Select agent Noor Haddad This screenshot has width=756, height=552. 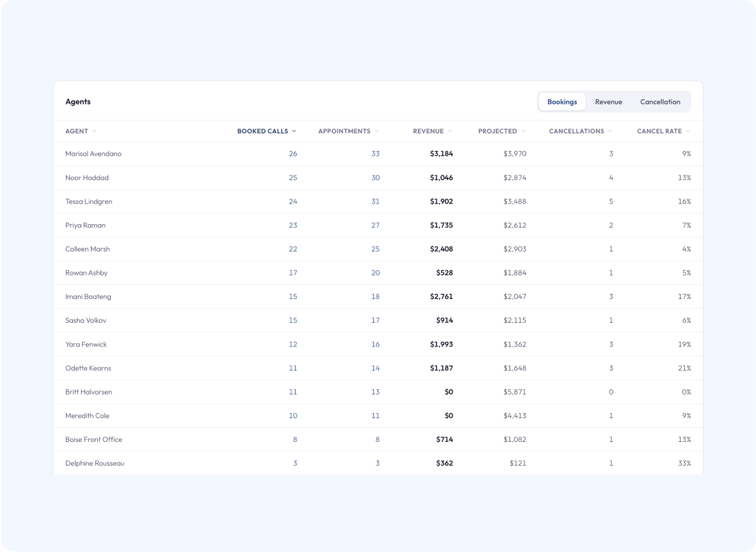tap(87, 177)
